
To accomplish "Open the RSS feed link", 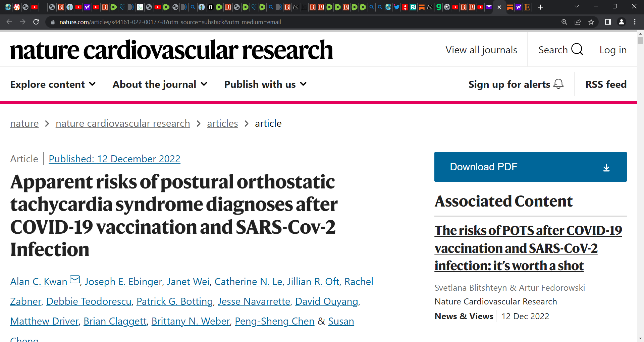I will pyautogui.click(x=606, y=84).
